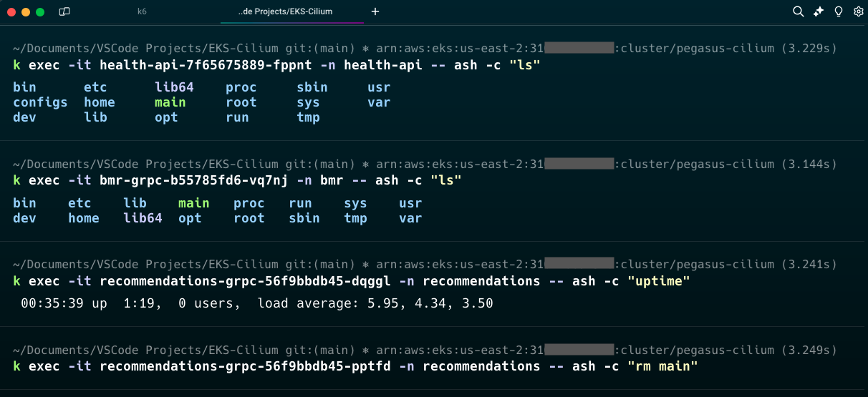
Task: Click "lib64" in the bmr-grpc listing
Action: pos(143,218)
